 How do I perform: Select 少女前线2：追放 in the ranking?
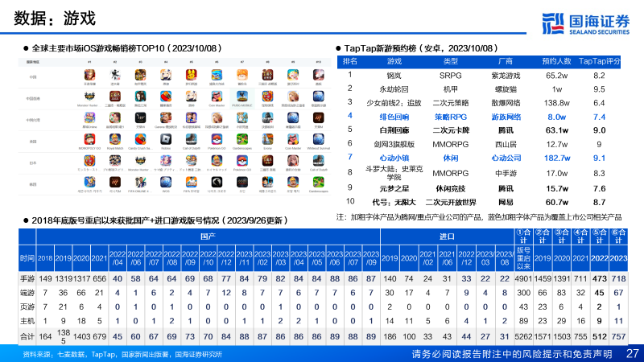tap(394, 103)
